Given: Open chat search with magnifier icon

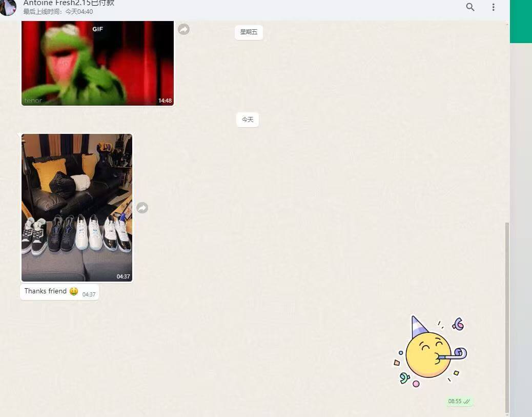Looking at the screenshot, I should (470, 7).
